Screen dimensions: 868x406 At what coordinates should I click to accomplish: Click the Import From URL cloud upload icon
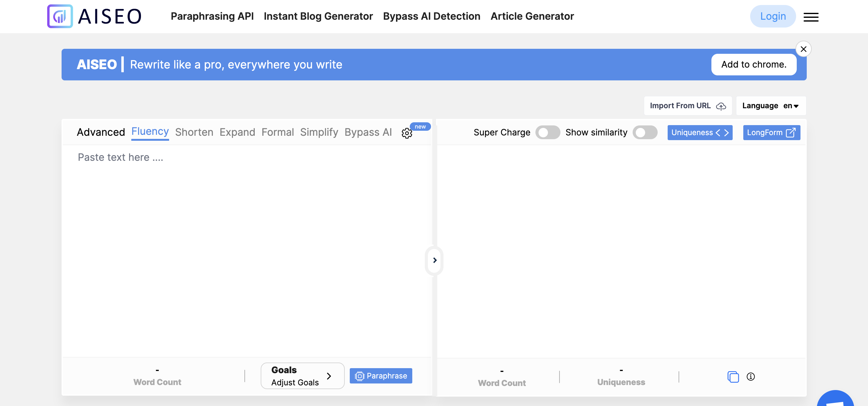click(x=721, y=106)
